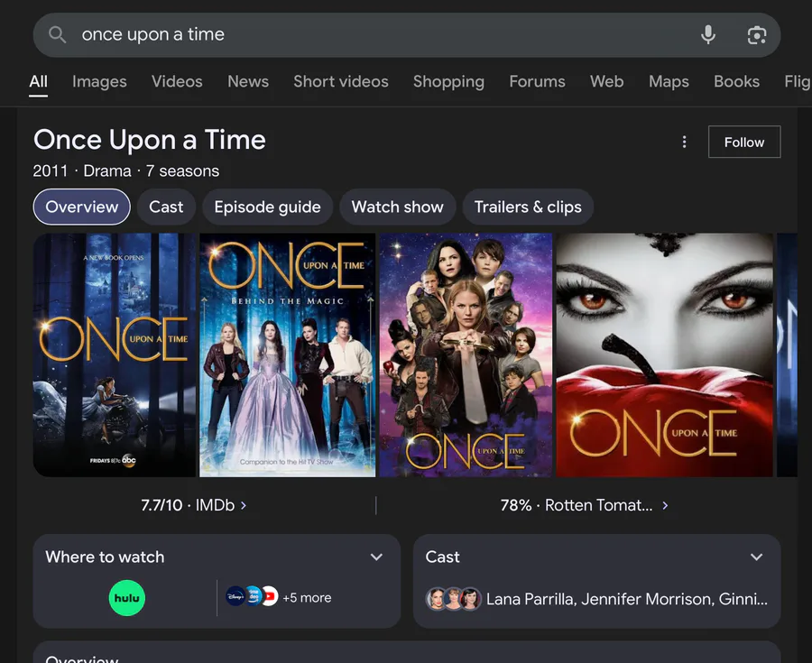Image resolution: width=812 pixels, height=663 pixels.
Task: Click the YouTube provider icon
Action: point(269,596)
